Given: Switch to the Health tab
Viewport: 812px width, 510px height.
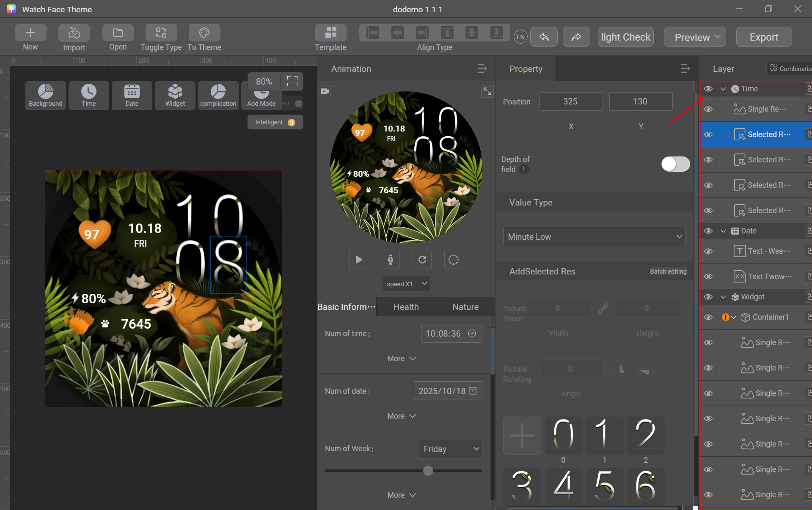Looking at the screenshot, I should 405,307.
